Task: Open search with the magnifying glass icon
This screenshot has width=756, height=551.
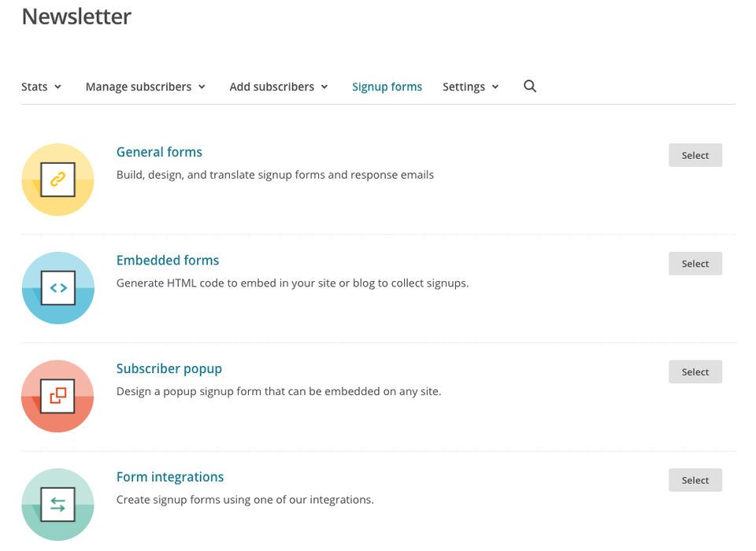Action: point(530,87)
